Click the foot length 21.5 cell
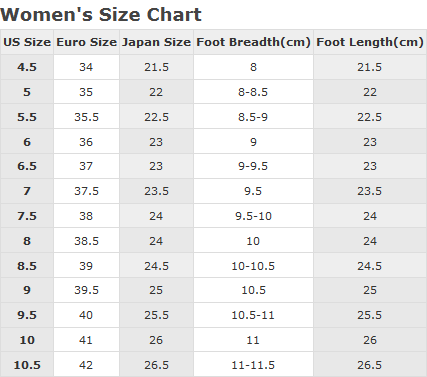Image resolution: width=427 pixels, height=377 pixels. (370, 67)
